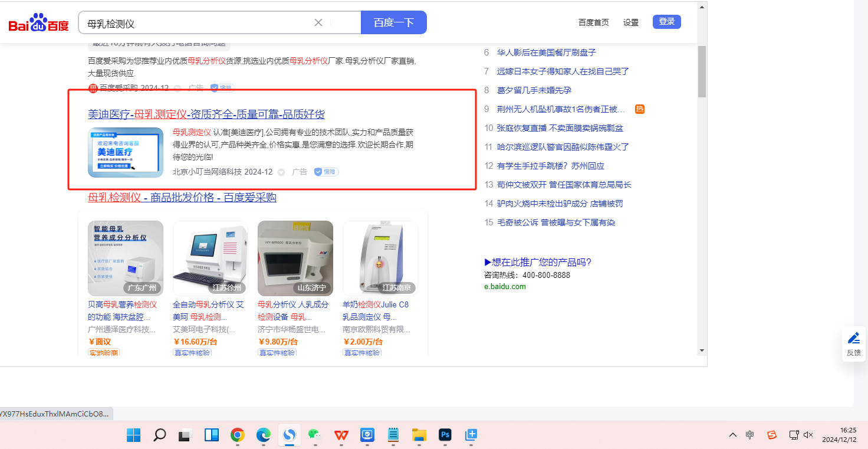Open hot search 哈尔滨巡逻队警官因酷似陈伟霆火了

563,147
